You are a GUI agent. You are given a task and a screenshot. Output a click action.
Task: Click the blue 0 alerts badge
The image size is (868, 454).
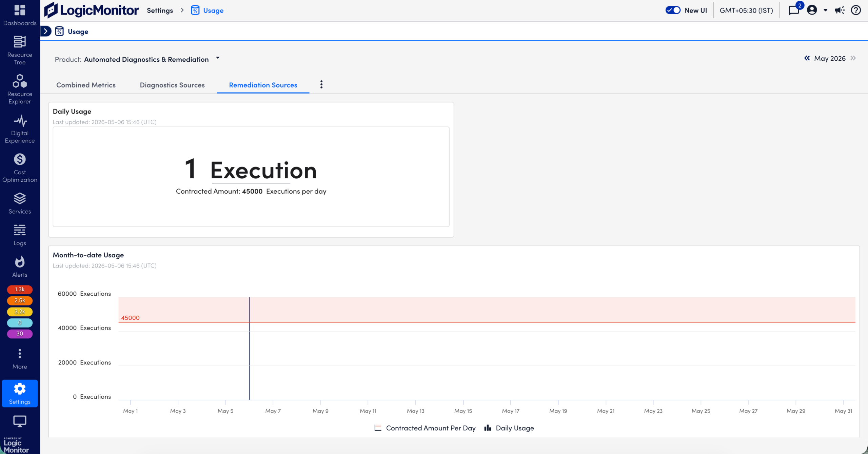tap(20, 322)
